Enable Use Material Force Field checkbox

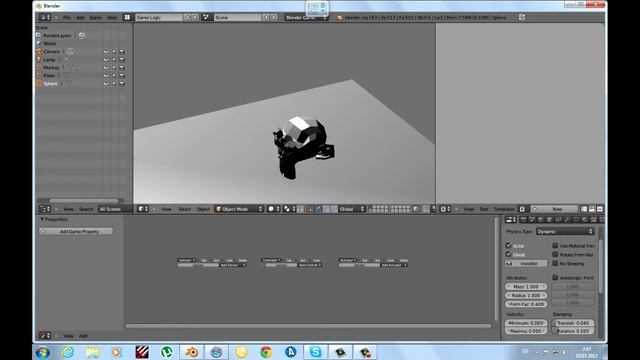[x=555, y=245]
